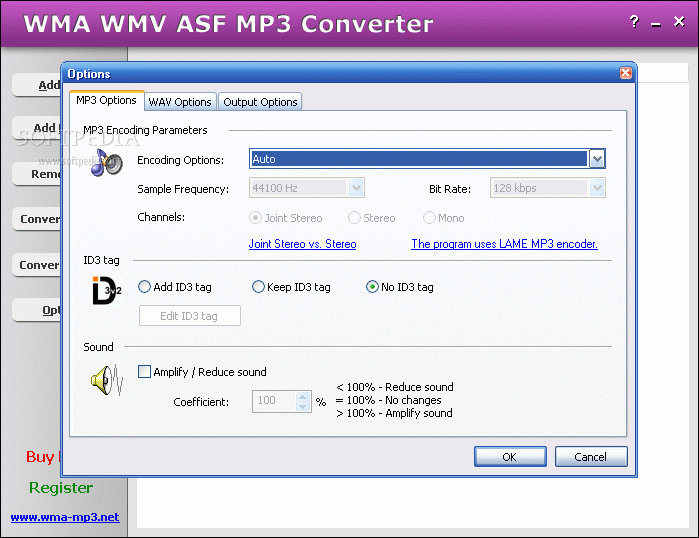The width and height of the screenshot is (699, 538).
Task: Confirm settings with the OK button
Action: pos(510,457)
